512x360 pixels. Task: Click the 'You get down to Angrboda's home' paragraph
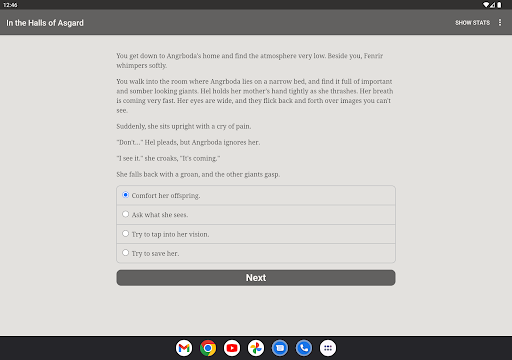pyautogui.click(x=250, y=60)
